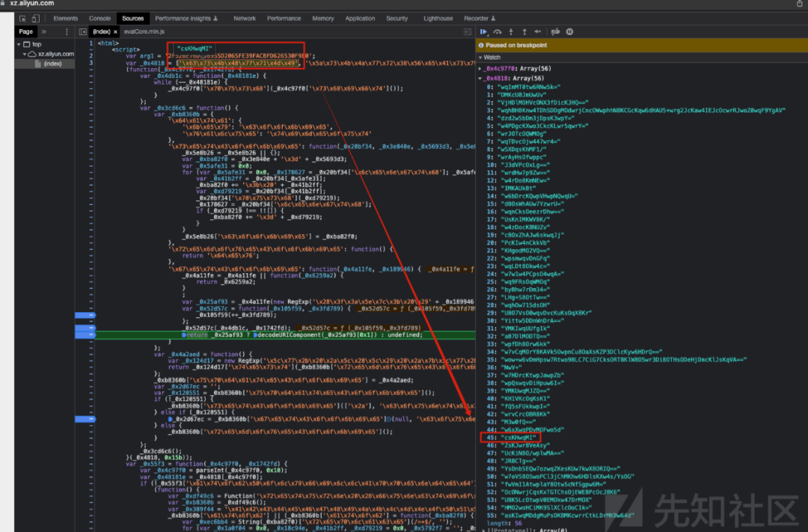Image resolution: width=808 pixels, height=532 pixels.
Task: Toggle the inline breakpoint marker before decodeURIComponent
Action: pos(255,334)
